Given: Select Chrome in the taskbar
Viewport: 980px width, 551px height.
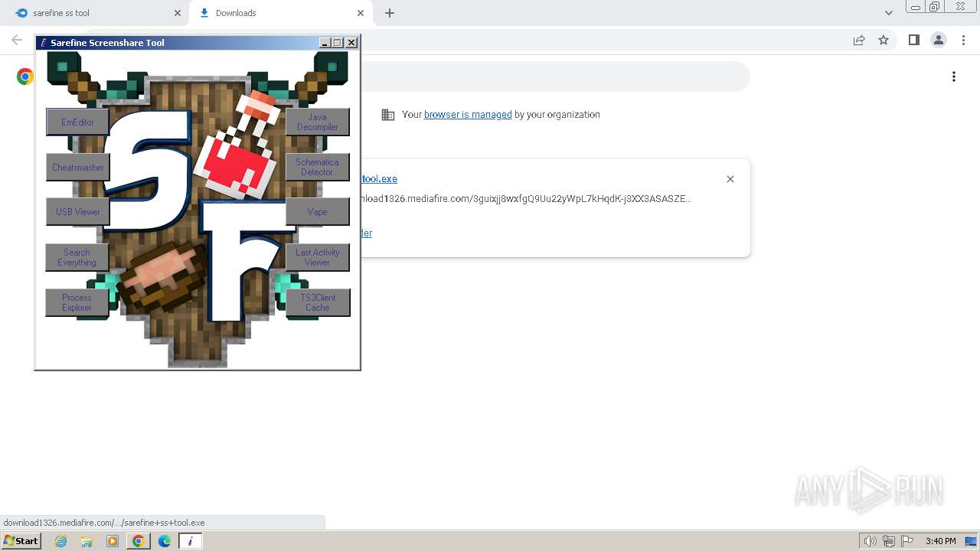Looking at the screenshot, I should click(x=139, y=541).
